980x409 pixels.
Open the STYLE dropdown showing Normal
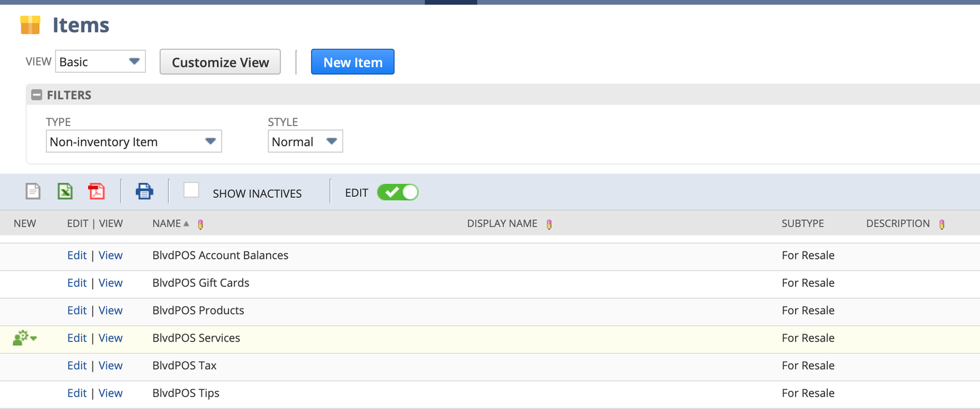305,142
